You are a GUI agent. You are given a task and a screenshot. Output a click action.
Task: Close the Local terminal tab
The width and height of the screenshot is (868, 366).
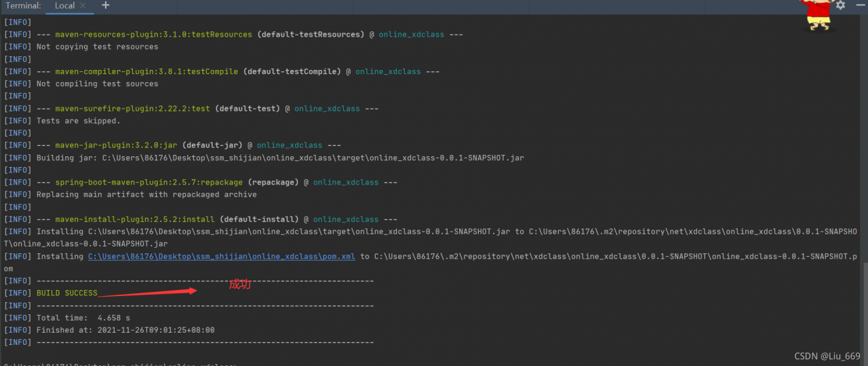point(83,5)
